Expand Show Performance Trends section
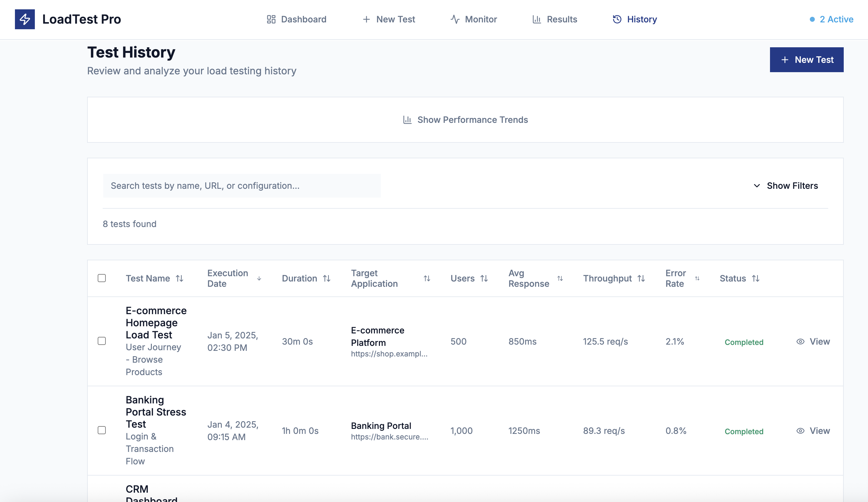 tap(465, 120)
